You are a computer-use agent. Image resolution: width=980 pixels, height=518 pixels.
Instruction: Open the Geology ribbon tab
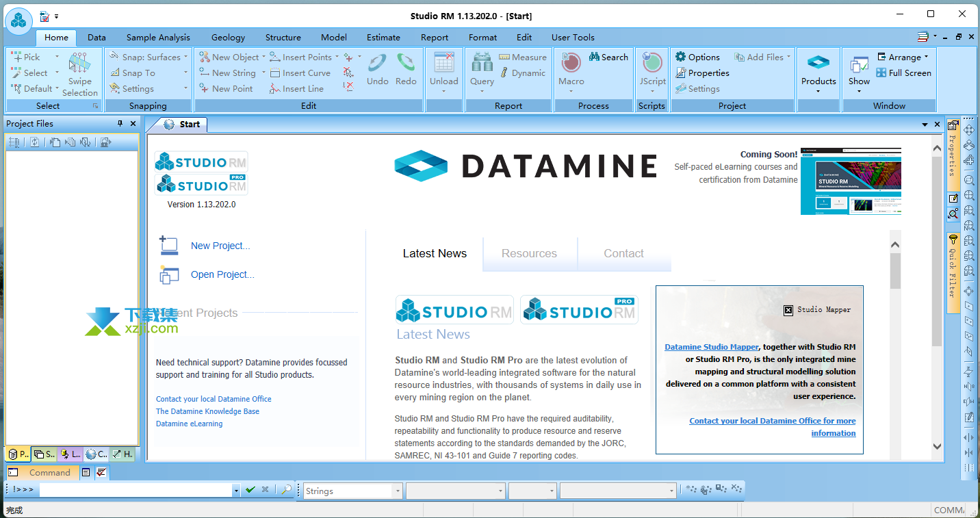(228, 38)
